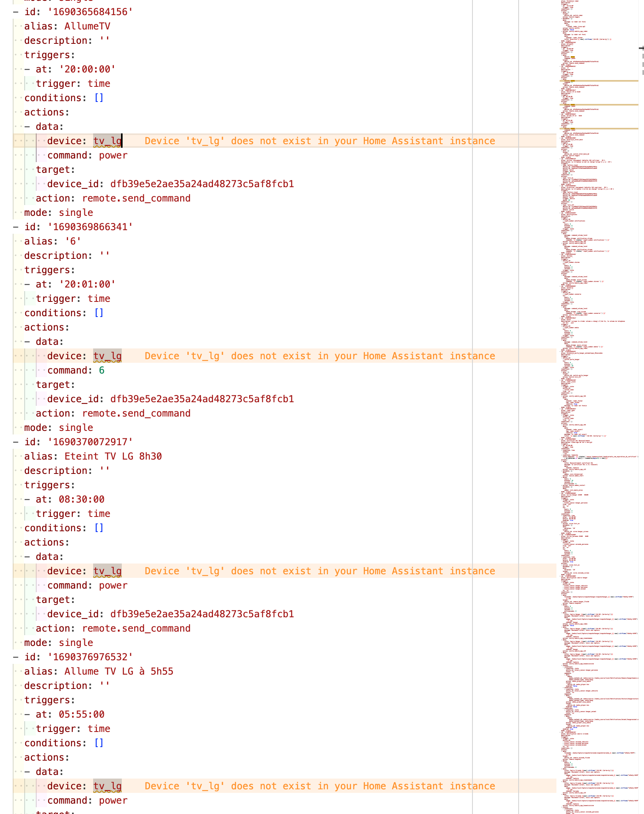The image size is (644, 814).
Task: Click the id '1690369866341' line
Action: point(73,227)
